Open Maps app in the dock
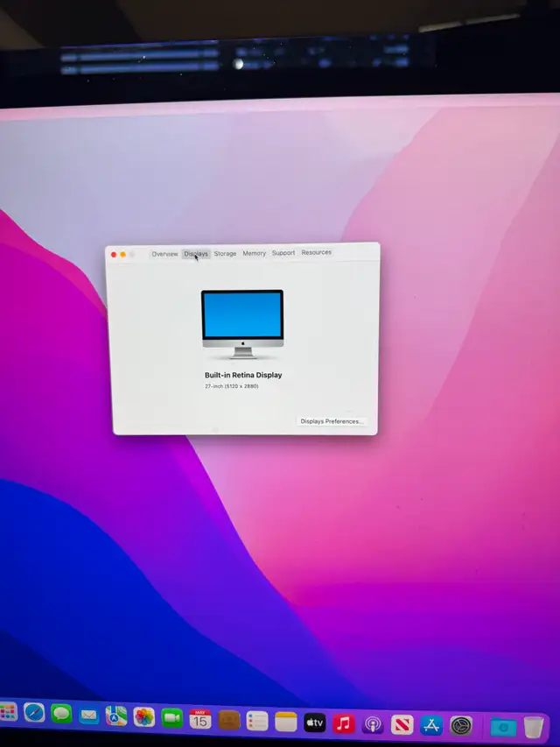 (116, 716)
